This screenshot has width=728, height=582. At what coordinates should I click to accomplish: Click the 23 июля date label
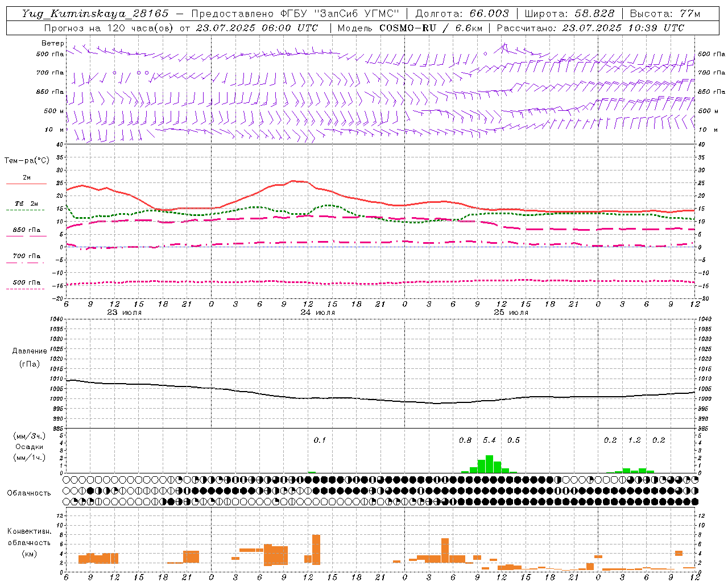pyautogui.click(x=125, y=312)
